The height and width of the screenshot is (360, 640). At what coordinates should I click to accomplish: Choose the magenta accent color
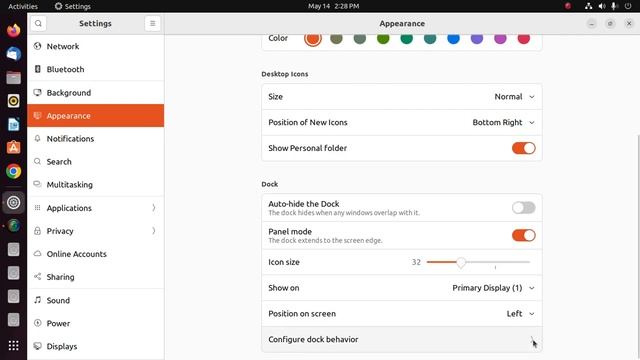point(500,38)
